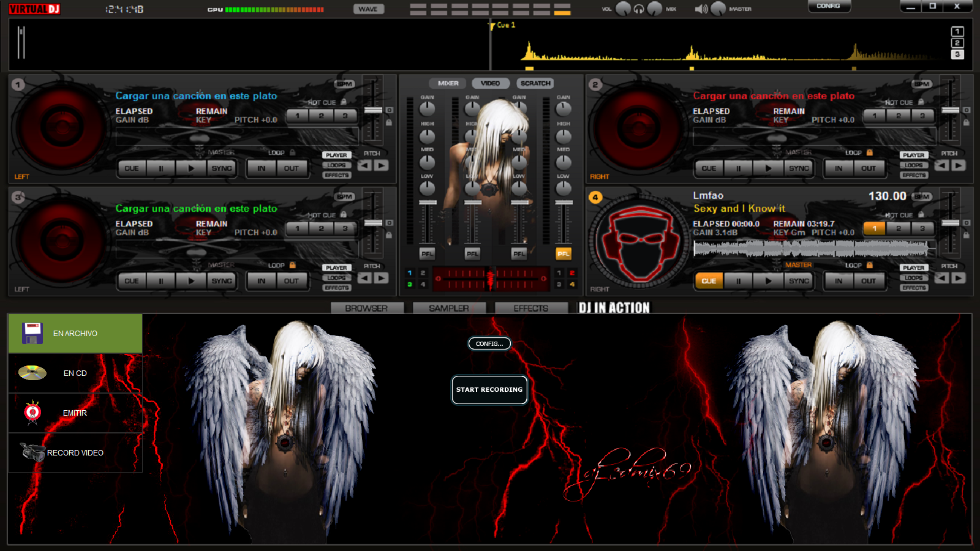Trigger hot cue 2 on deck 1
This screenshot has height=551, width=980.
coord(321,116)
